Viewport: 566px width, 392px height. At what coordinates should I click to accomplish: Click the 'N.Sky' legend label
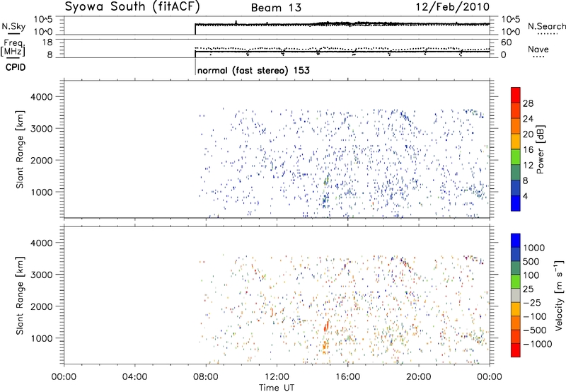[13, 26]
